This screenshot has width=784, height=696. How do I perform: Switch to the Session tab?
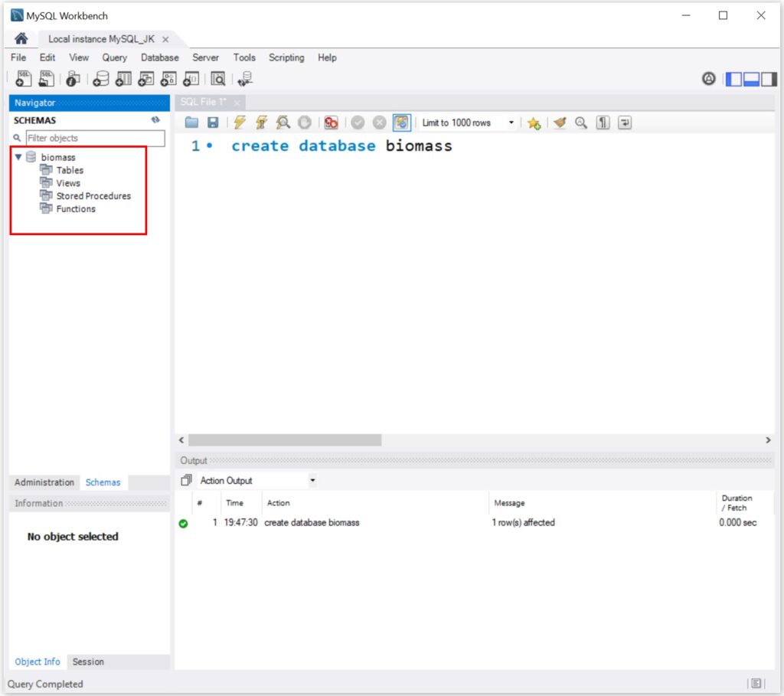click(x=88, y=662)
